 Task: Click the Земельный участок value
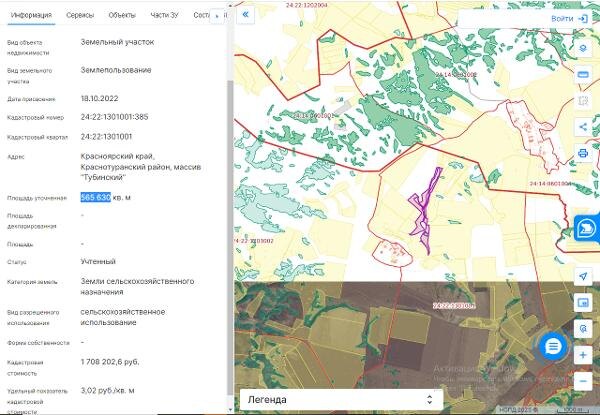pyautogui.click(x=117, y=42)
